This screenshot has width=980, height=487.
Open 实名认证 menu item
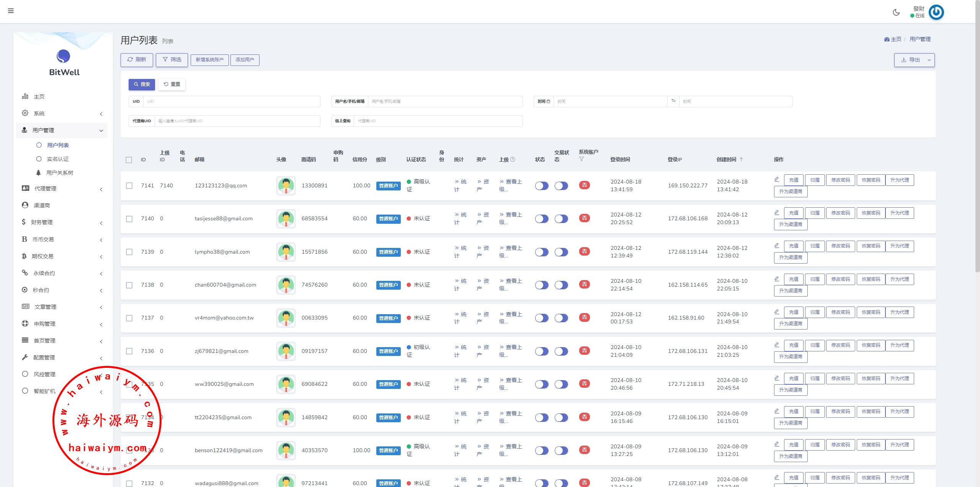(x=58, y=159)
